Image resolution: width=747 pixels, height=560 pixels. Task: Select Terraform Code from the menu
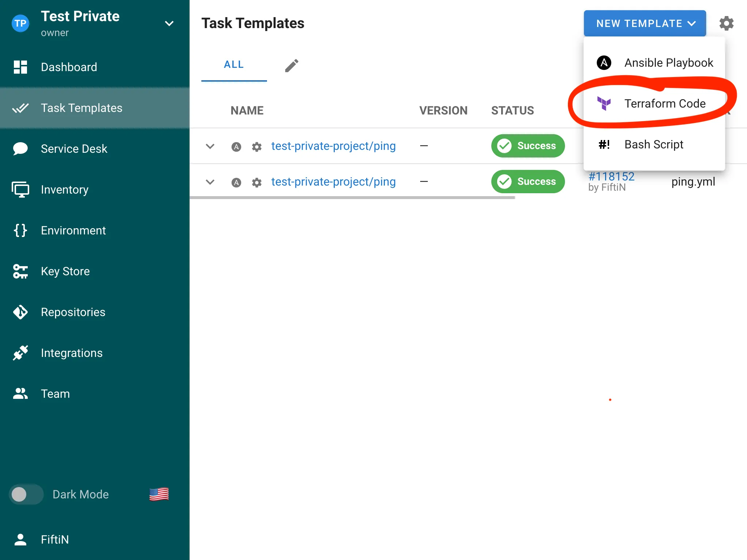[665, 104]
